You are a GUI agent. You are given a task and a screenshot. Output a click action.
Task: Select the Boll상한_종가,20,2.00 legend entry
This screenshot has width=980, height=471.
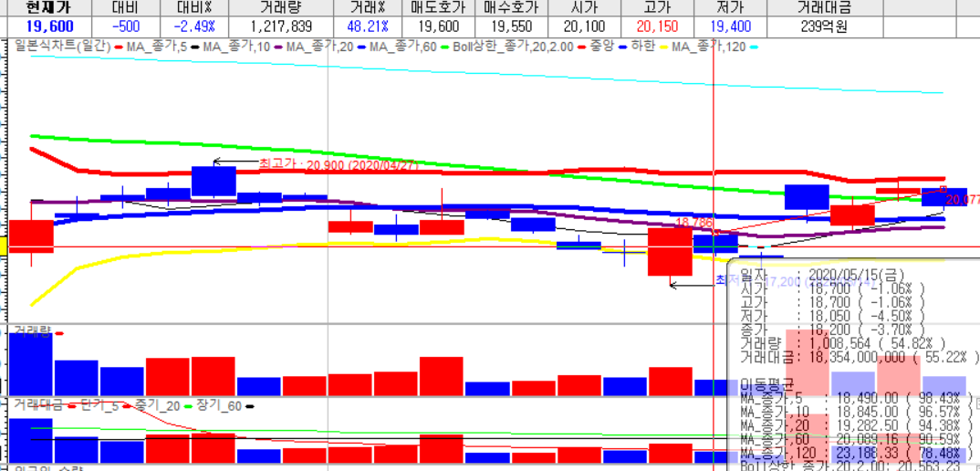tap(513, 47)
